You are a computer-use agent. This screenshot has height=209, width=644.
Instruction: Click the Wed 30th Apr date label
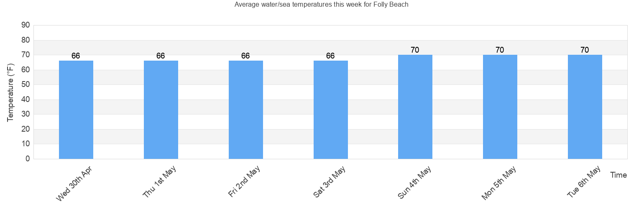coord(74,183)
